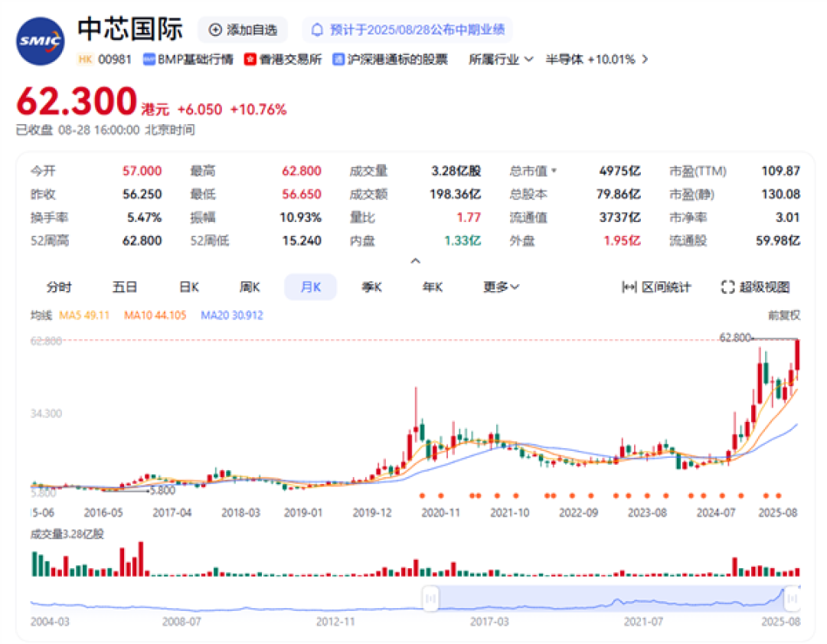
Task: Click MA20 30.912 indicator label
Action: pos(232,315)
